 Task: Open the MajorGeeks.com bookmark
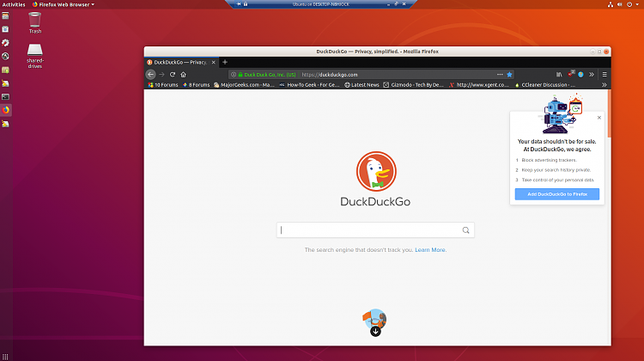(244, 85)
